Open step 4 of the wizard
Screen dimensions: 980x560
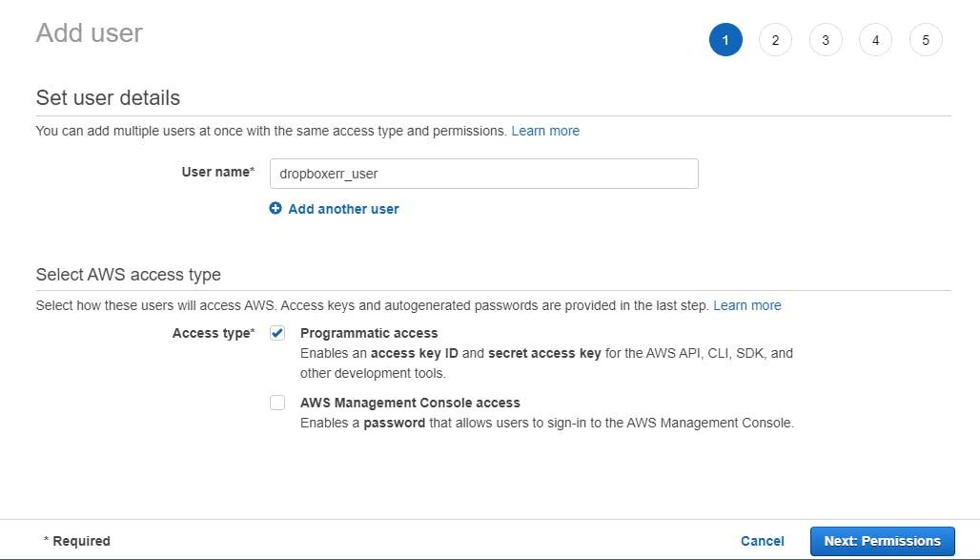point(875,40)
